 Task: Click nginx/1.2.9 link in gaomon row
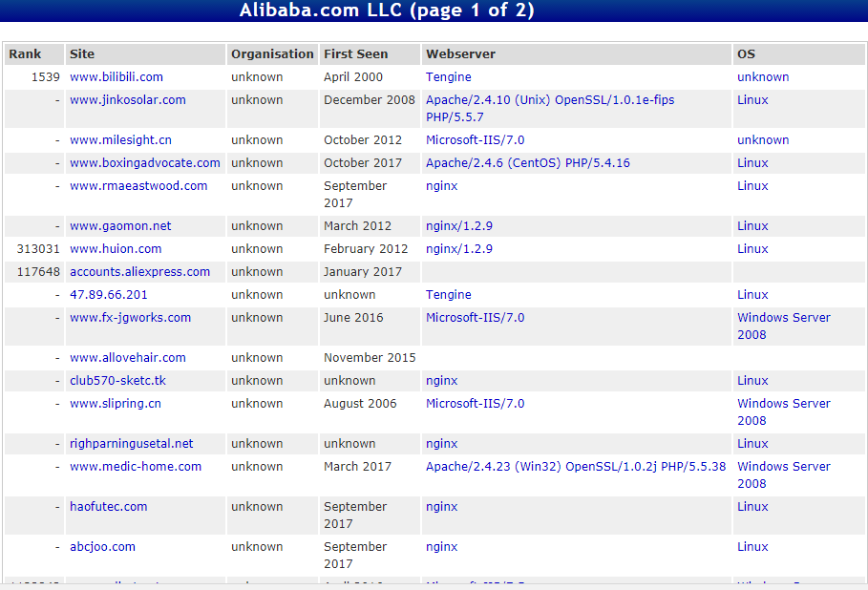tap(459, 226)
